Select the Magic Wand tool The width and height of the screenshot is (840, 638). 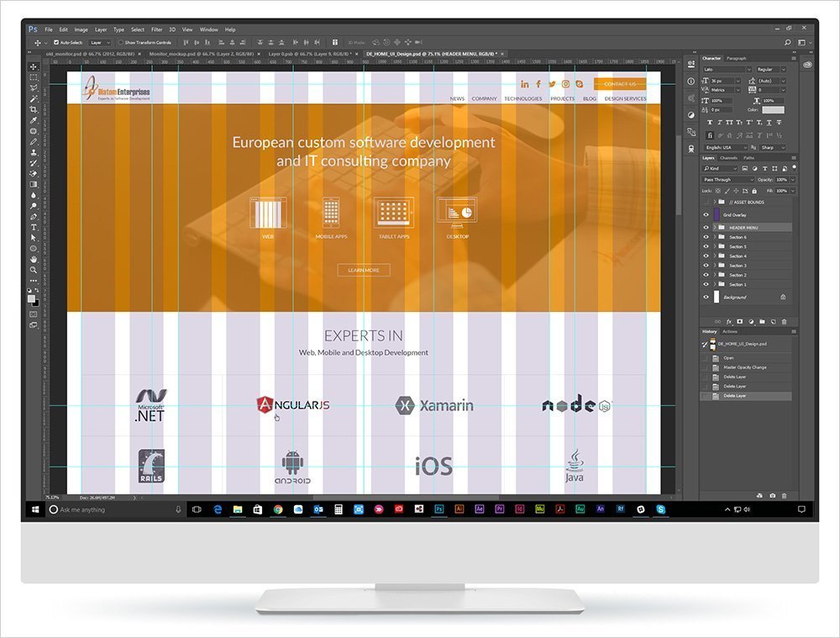[x=34, y=98]
